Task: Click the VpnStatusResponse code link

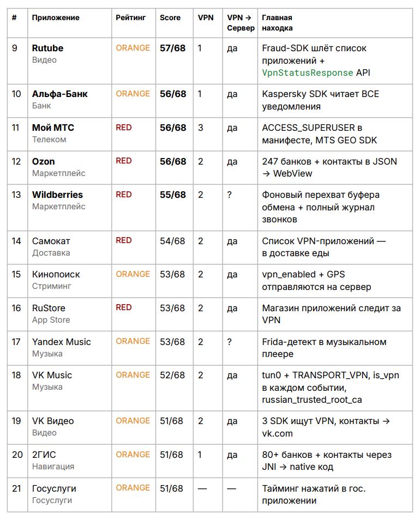Action: (x=307, y=72)
